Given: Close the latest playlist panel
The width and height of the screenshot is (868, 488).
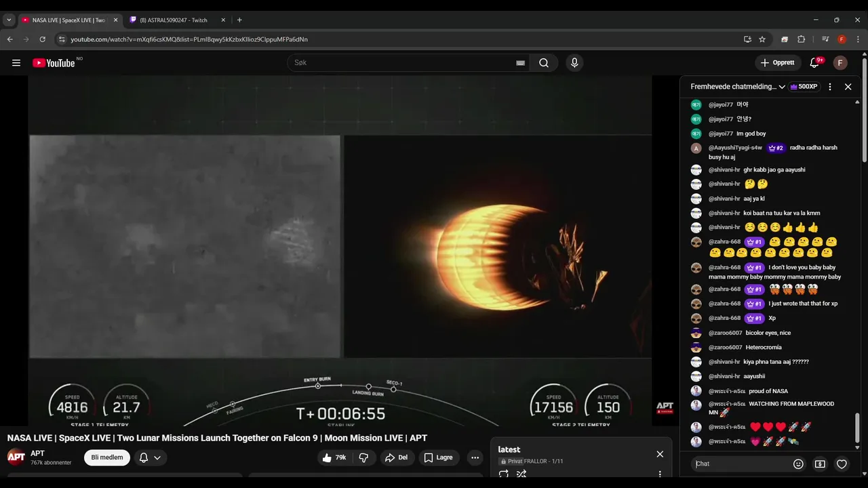Looking at the screenshot, I should coord(660,454).
